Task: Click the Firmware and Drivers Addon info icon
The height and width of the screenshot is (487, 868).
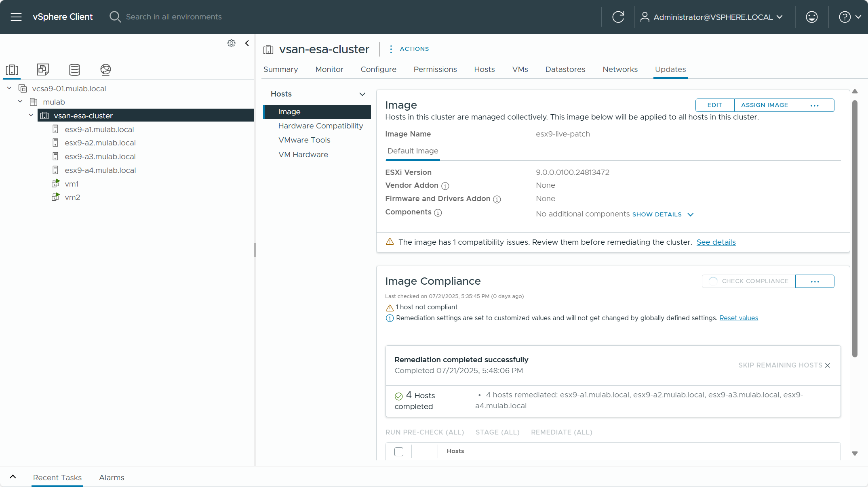Action: coord(497,199)
